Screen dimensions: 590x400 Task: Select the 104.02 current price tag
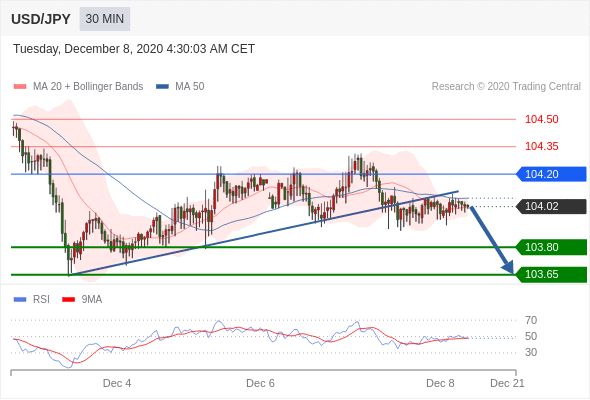[x=551, y=206]
